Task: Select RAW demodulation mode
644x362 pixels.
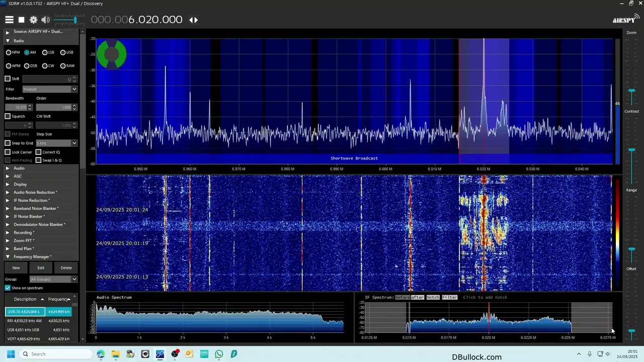Action: 67,65
